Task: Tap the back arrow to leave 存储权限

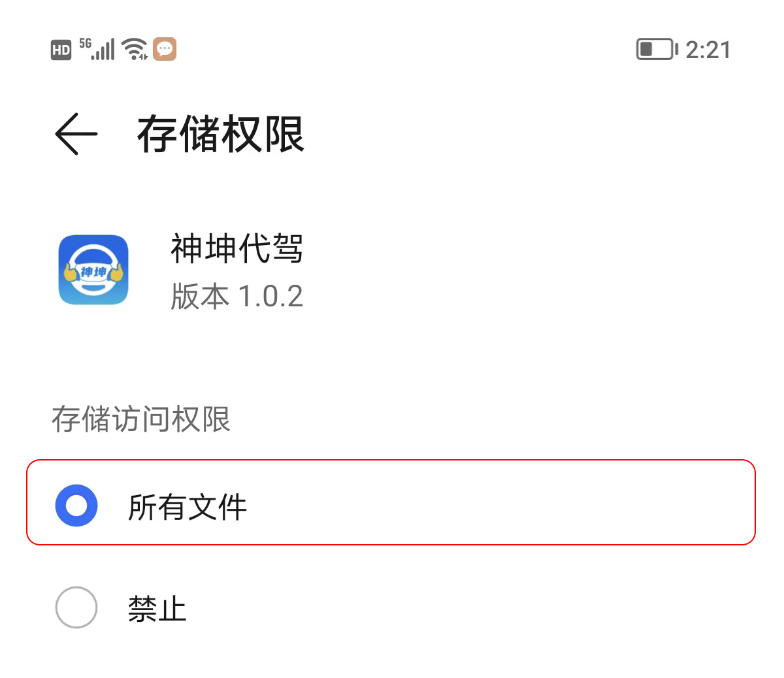Action: pyautogui.click(x=76, y=134)
